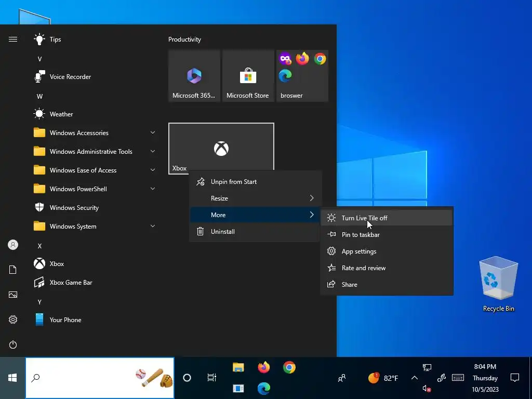The image size is (532, 399).
Task: Click the taskbar search box
Action: [x=100, y=378]
